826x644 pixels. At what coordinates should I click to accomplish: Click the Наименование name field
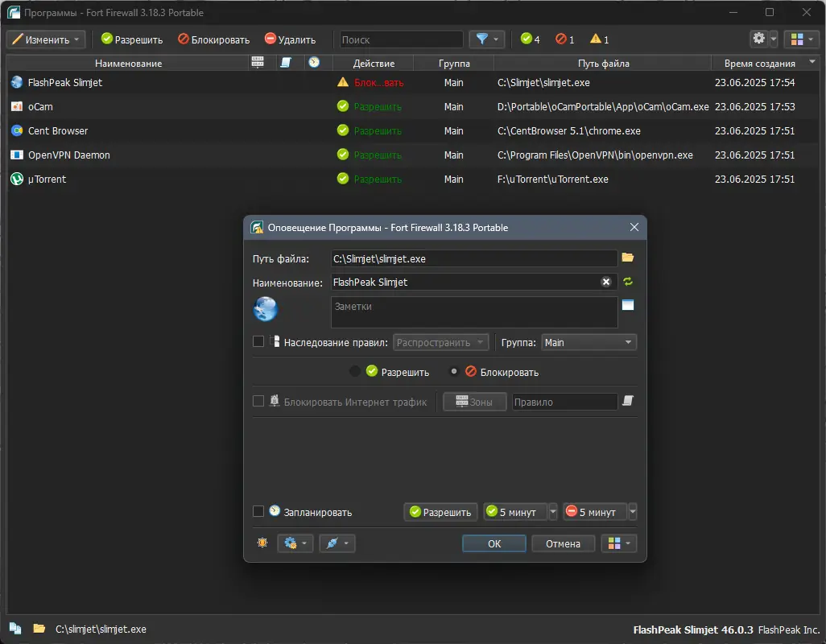tap(465, 283)
